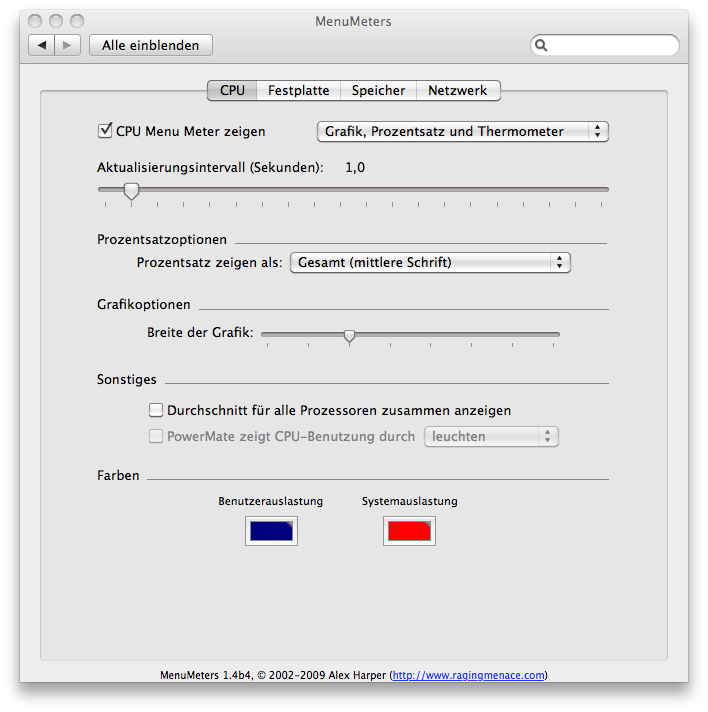Image resolution: width=708 pixels, height=712 pixels.
Task: Click the Alle einblenden button
Action: point(150,45)
